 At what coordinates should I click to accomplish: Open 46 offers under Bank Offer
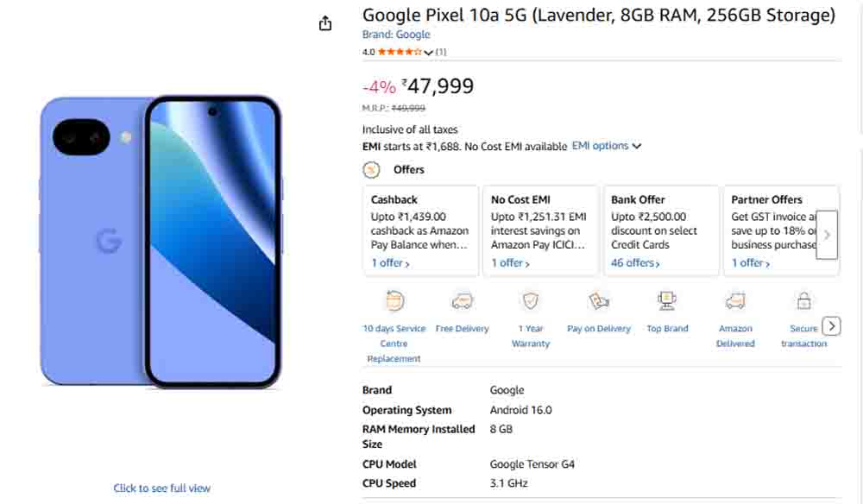(636, 263)
